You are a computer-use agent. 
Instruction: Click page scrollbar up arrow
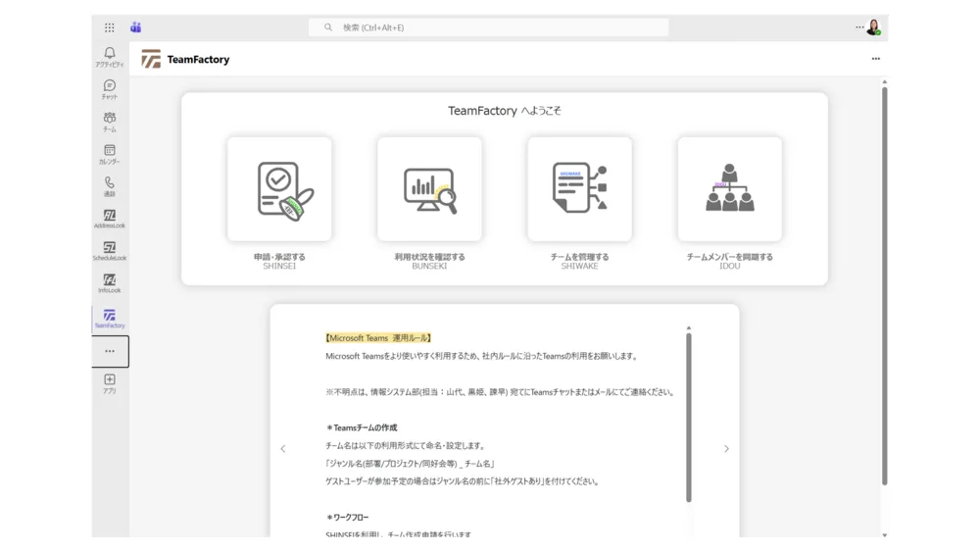tap(884, 82)
